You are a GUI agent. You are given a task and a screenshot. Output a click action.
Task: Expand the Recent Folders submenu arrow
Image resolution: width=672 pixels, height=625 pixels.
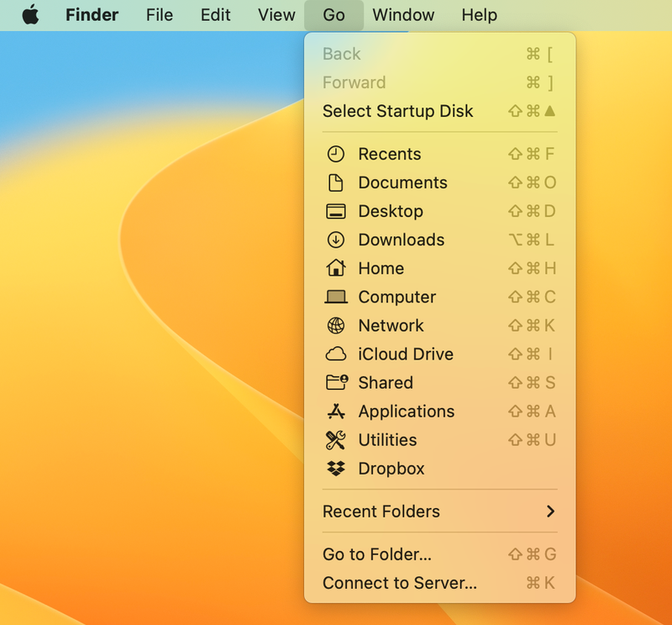550,511
